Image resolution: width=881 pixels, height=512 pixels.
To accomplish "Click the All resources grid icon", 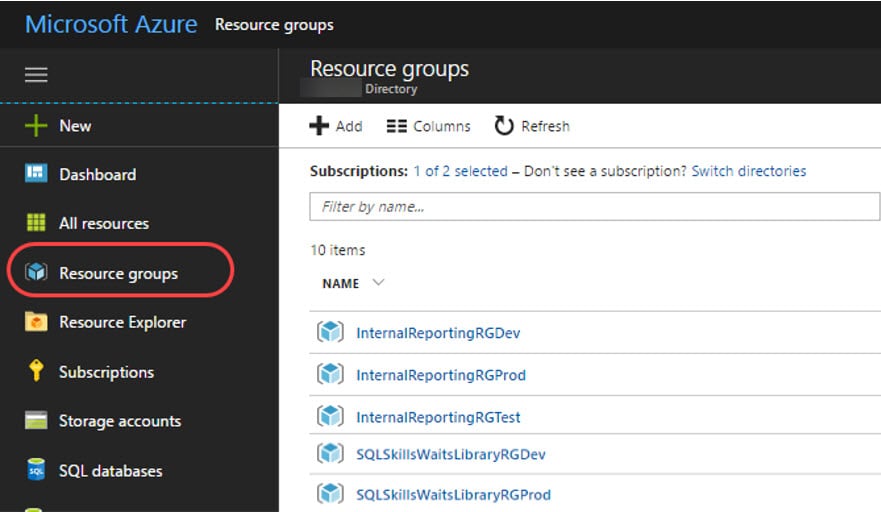I will pos(36,222).
